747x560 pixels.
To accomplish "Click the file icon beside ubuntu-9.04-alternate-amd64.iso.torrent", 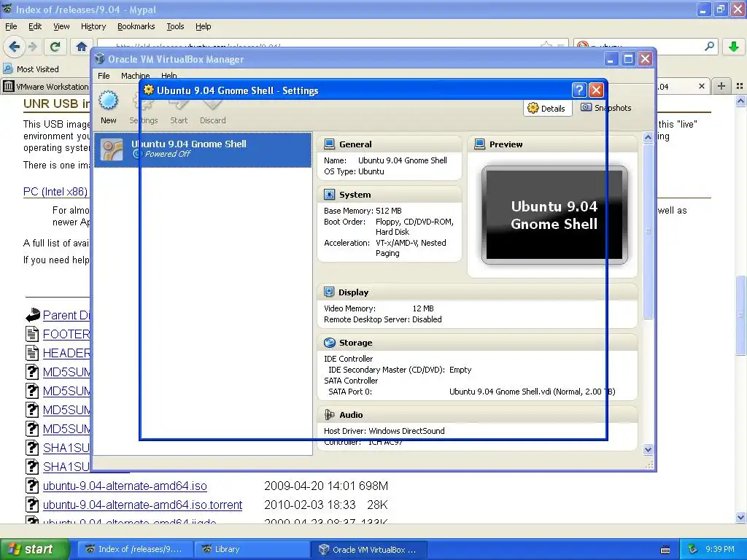I will coord(32,505).
